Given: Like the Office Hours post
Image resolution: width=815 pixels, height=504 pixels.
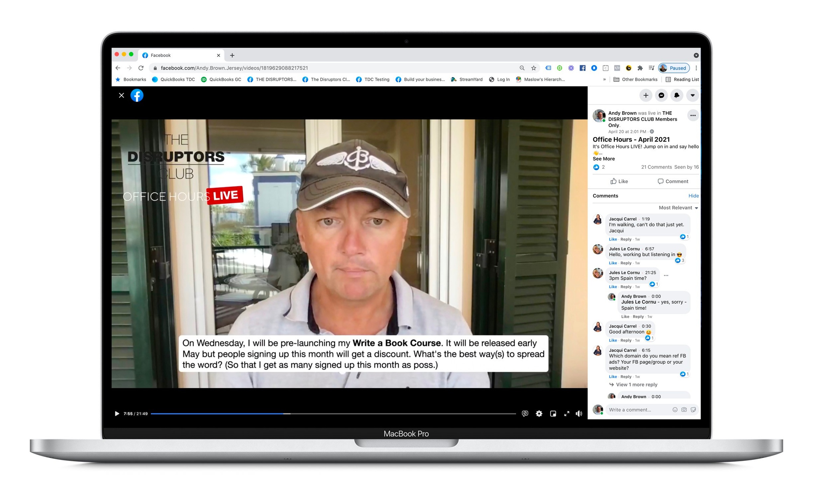Looking at the screenshot, I should pos(619,181).
